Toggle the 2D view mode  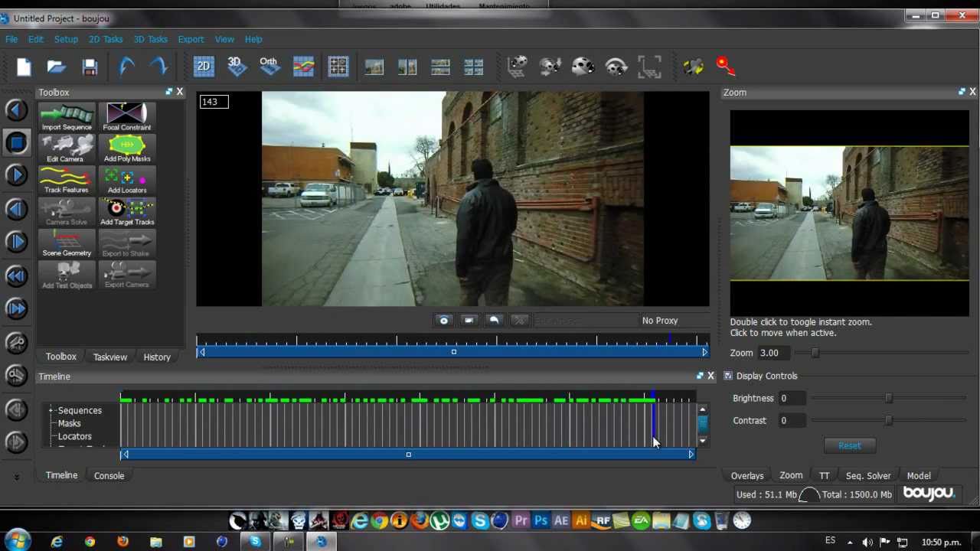point(204,66)
